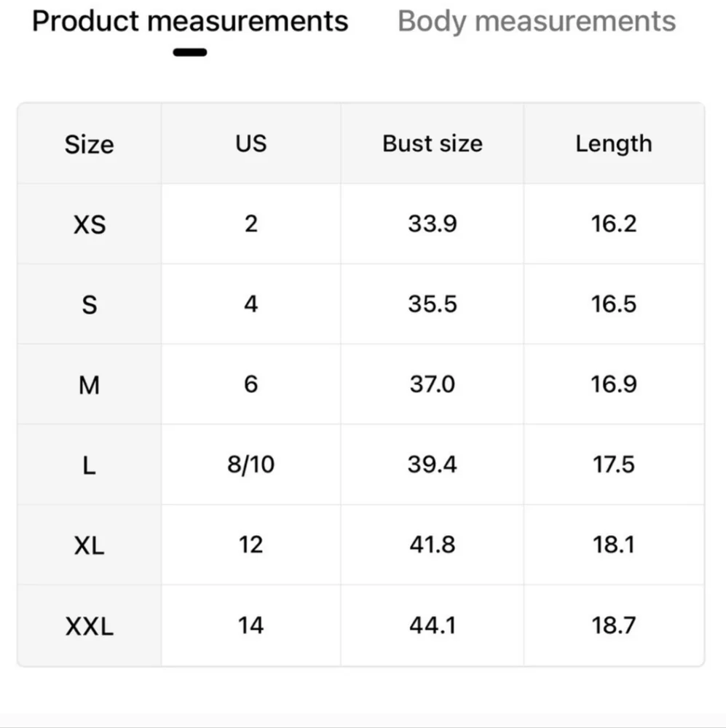726x728 pixels.
Task: Click the Length column header
Action: point(613,143)
